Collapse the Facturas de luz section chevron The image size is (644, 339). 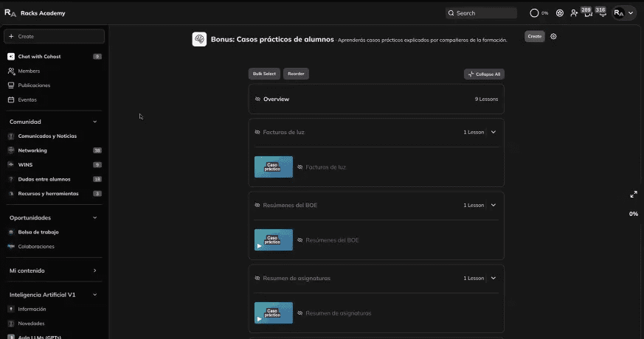click(x=494, y=133)
